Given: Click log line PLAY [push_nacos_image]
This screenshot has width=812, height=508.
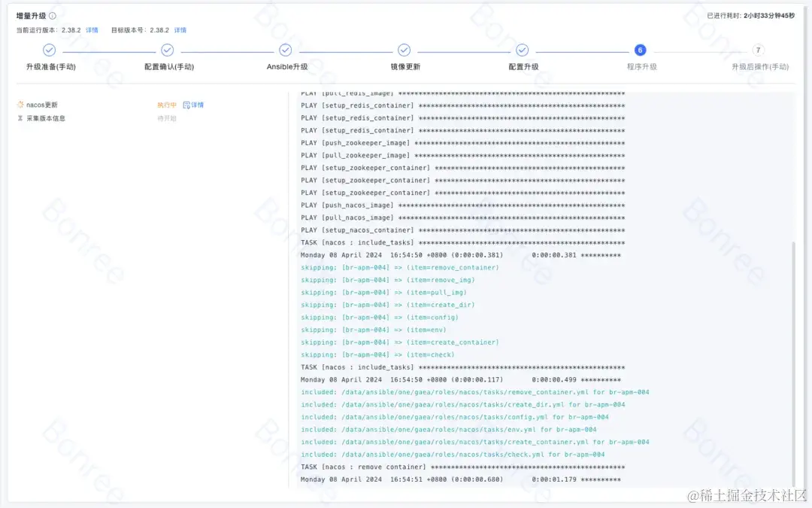Looking at the screenshot, I should point(462,205).
